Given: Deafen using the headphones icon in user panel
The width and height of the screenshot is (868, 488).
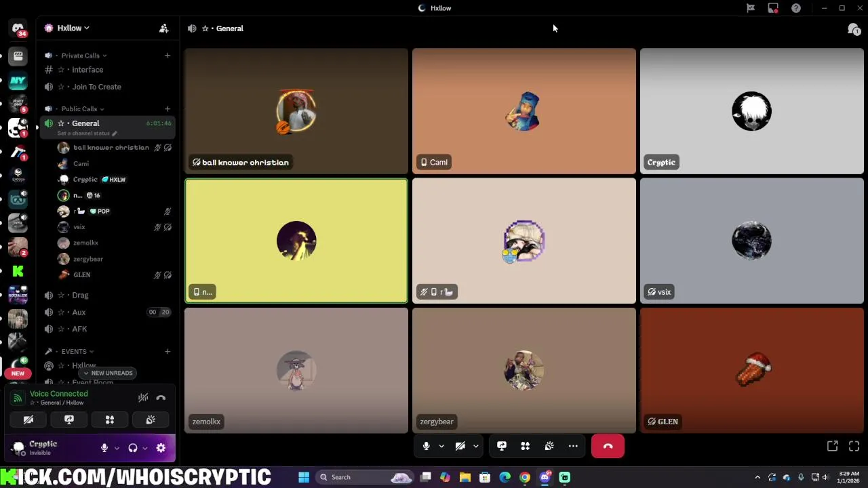Looking at the screenshot, I should click(x=133, y=448).
